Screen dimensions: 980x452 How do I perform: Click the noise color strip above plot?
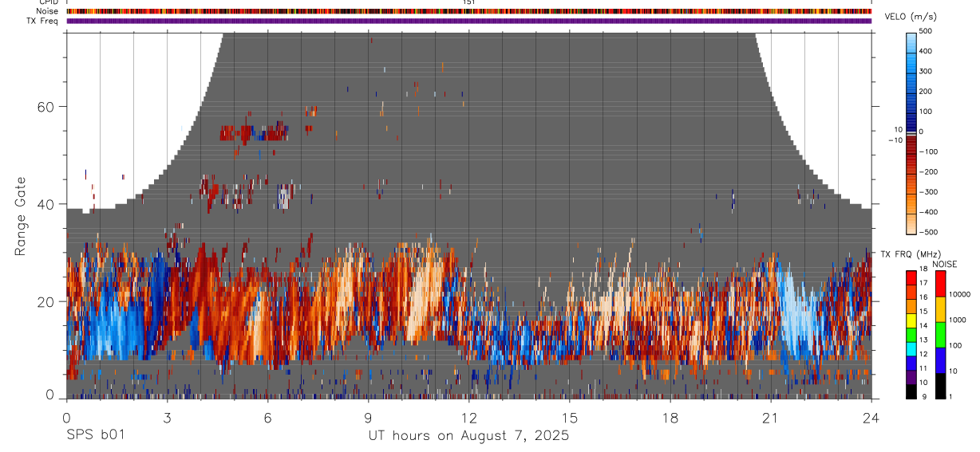coord(469,11)
